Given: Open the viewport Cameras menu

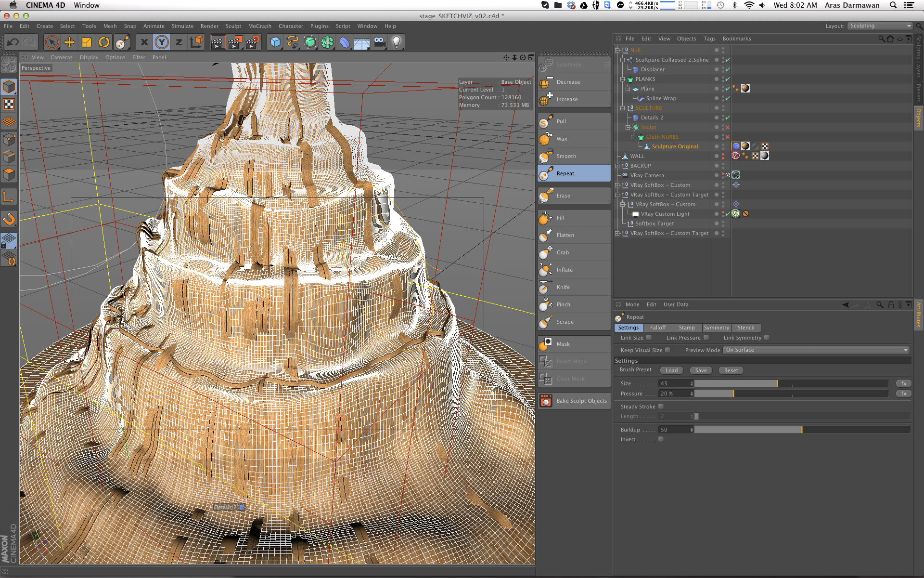Looking at the screenshot, I should pyautogui.click(x=61, y=57).
